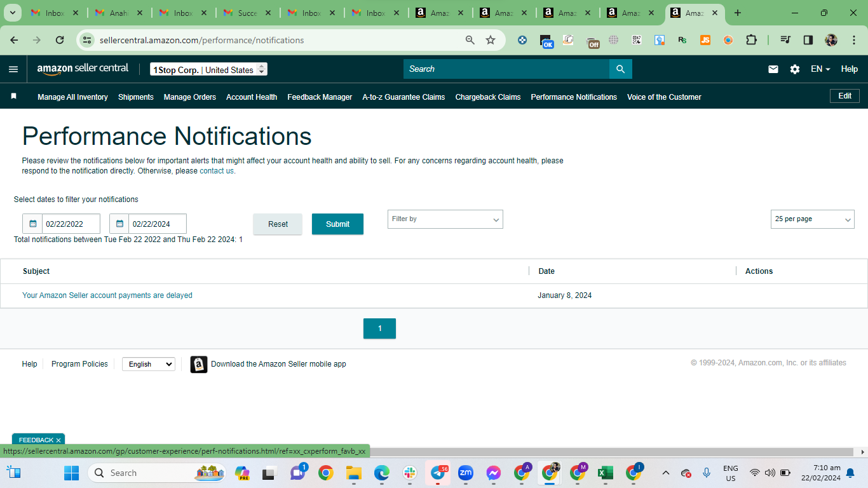Open a new browser tab with the plus icon
Image resolution: width=868 pixels, height=488 pixels.
(738, 13)
